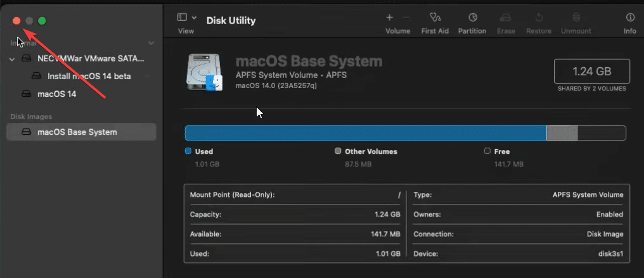Click the Free space swatch

coord(487,151)
